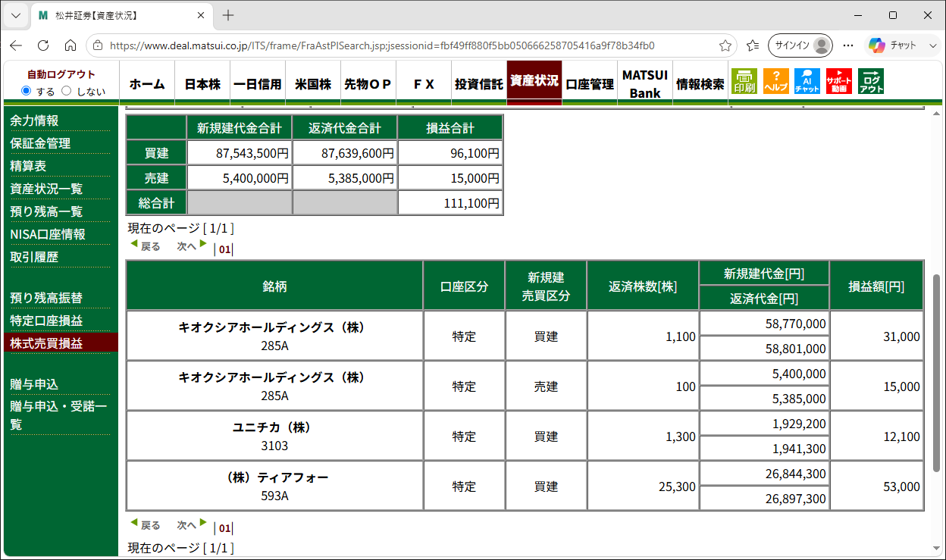Click the 損益額[円] column header
Screen dimensions: 946x560
[x=876, y=286]
